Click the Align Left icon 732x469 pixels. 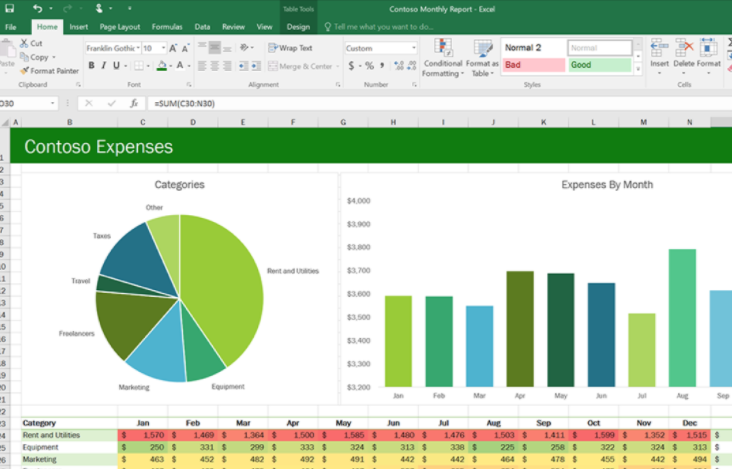click(202, 66)
